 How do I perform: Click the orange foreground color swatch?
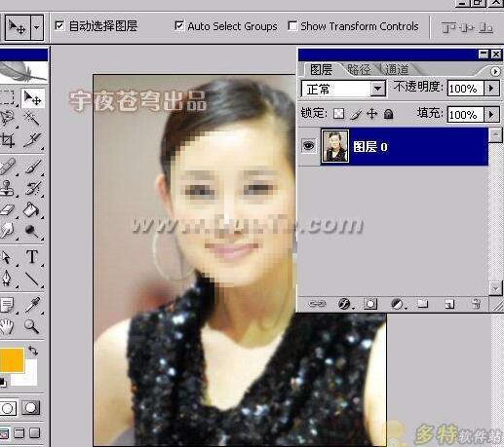[x=12, y=359]
